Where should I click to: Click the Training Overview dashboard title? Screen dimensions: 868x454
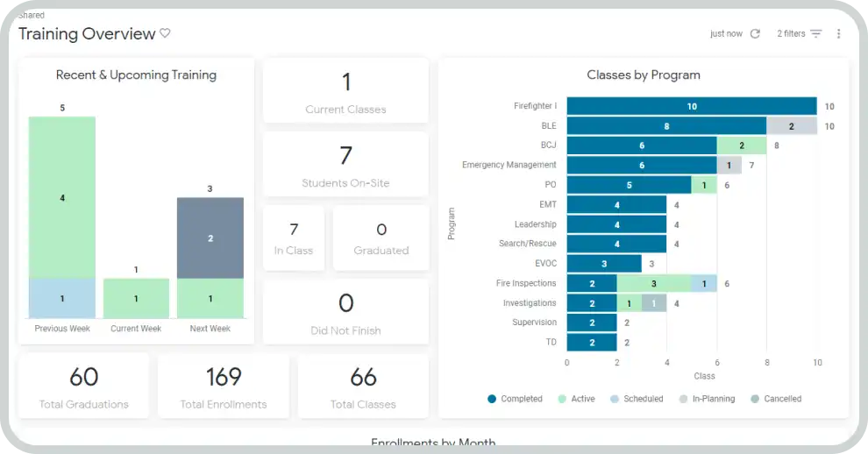[x=86, y=34]
